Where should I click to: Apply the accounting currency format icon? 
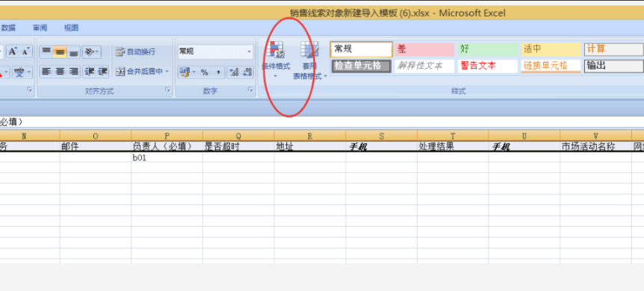(185, 72)
